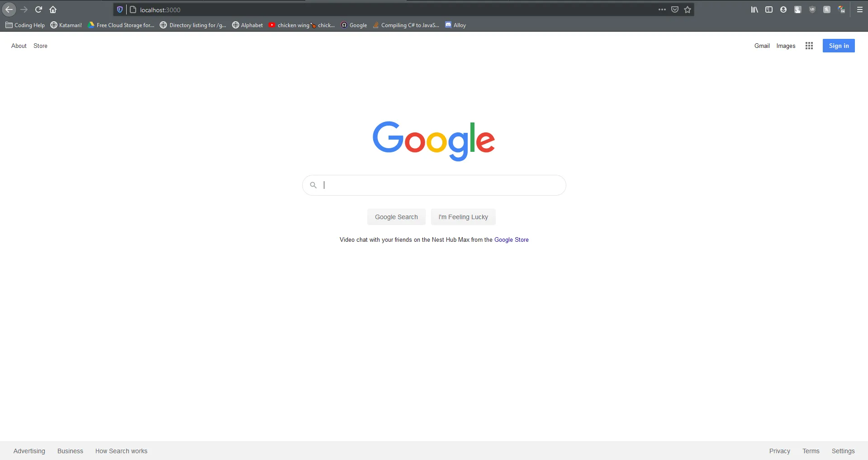The image size is (868, 460).
Task: Go to Images link
Action: coord(786,46)
